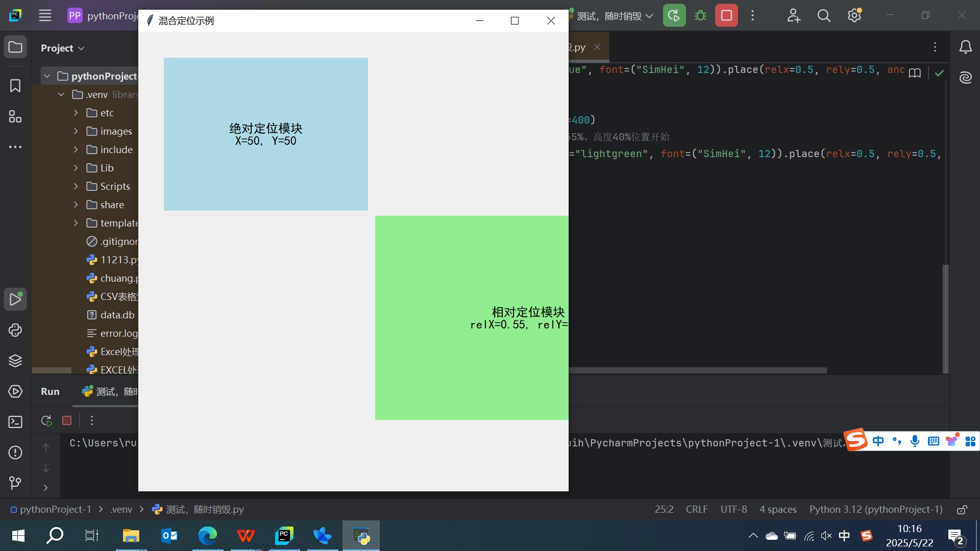The image size is (980, 551).
Task: Open the AI Assistant icon in the editor sidebar
Action: [x=966, y=78]
